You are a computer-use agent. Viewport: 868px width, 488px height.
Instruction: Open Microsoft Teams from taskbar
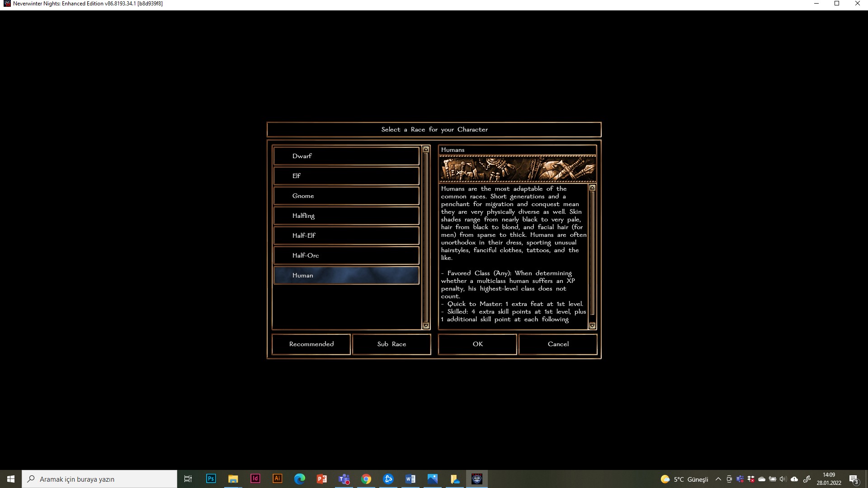344,479
